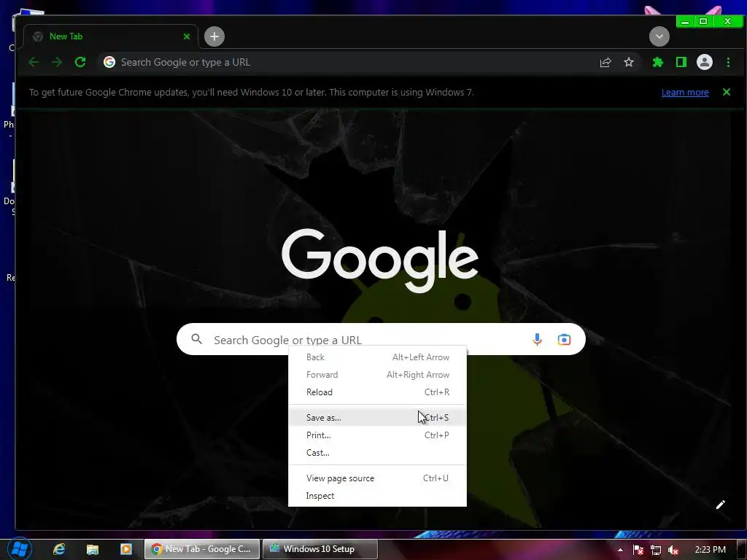Screen dimensions: 747x560
Task: Open the Learn more link
Action: point(685,93)
